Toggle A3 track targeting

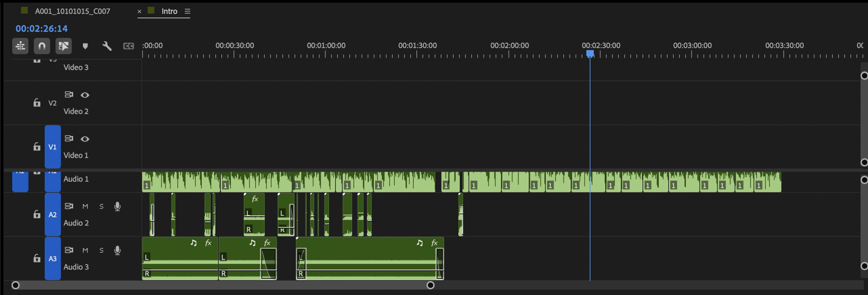(x=53, y=258)
